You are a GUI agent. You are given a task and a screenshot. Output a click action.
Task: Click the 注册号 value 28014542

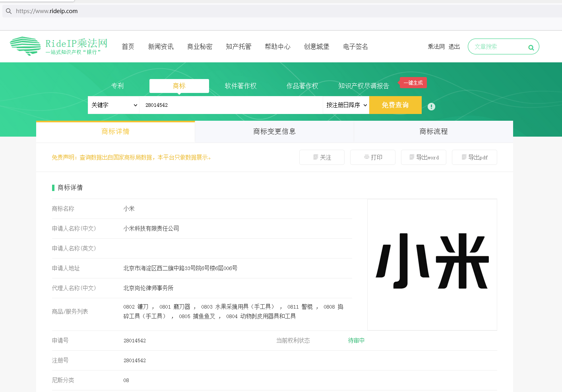[x=135, y=360]
